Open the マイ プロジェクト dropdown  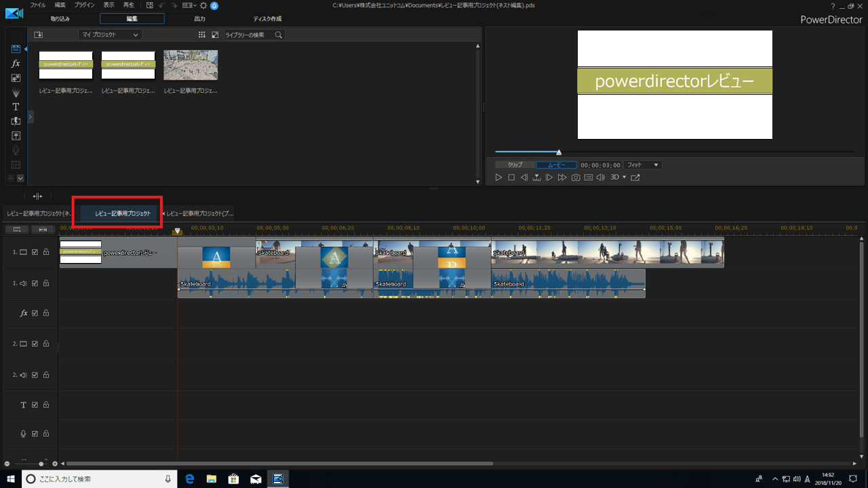pyautogui.click(x=110, y=35)
